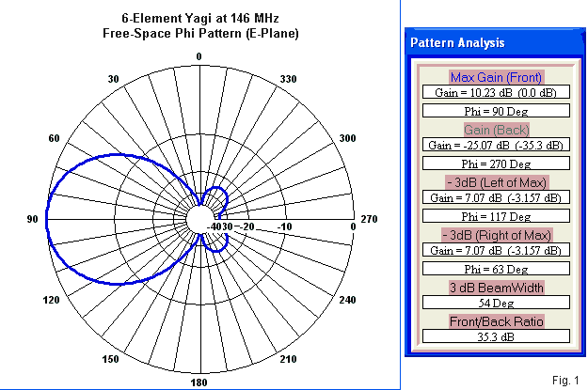Select the Phi = 117 Deg field
The height and width of the screenshot is (390, 588).
click(496, 216)
